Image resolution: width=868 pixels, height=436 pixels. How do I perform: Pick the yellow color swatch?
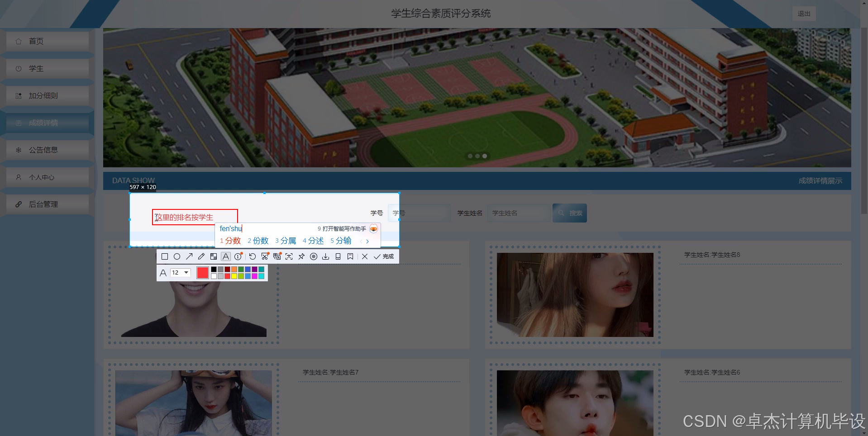click(x=234, y=276)
